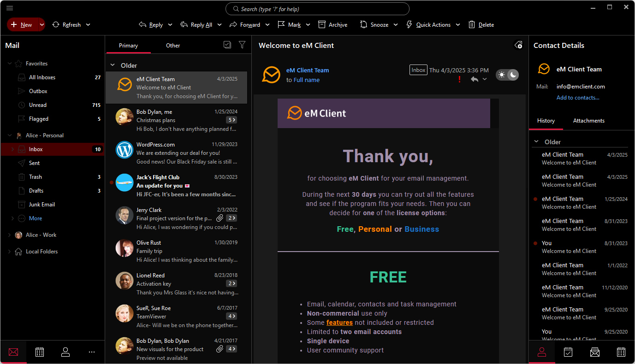Screen dimensions: 635x364
Task: Click the WordPress logo avatar
Action: (125, 150)
